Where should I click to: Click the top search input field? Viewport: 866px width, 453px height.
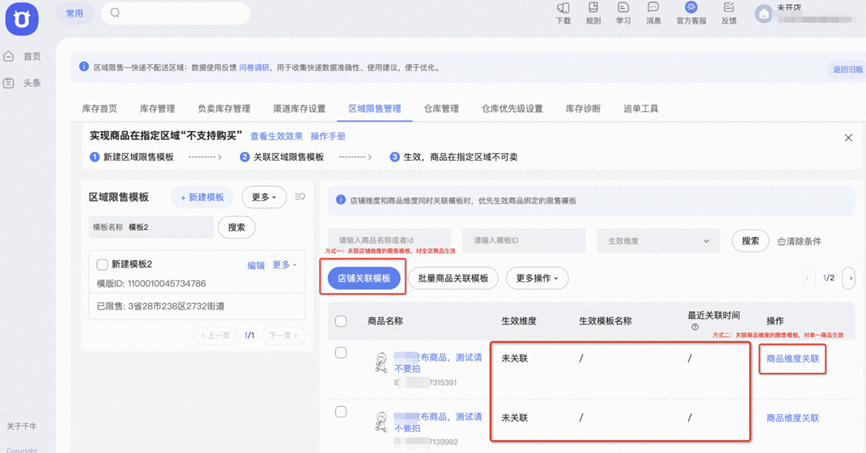[x=176, y=13]
